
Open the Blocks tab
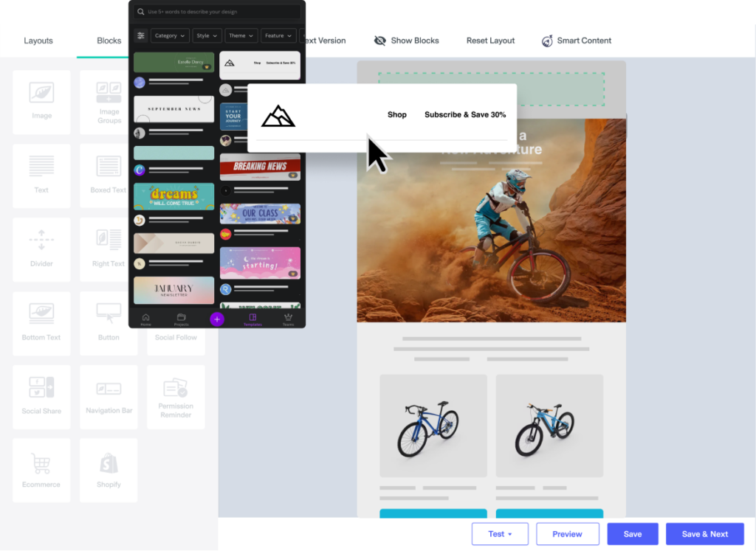coord(109,41)
